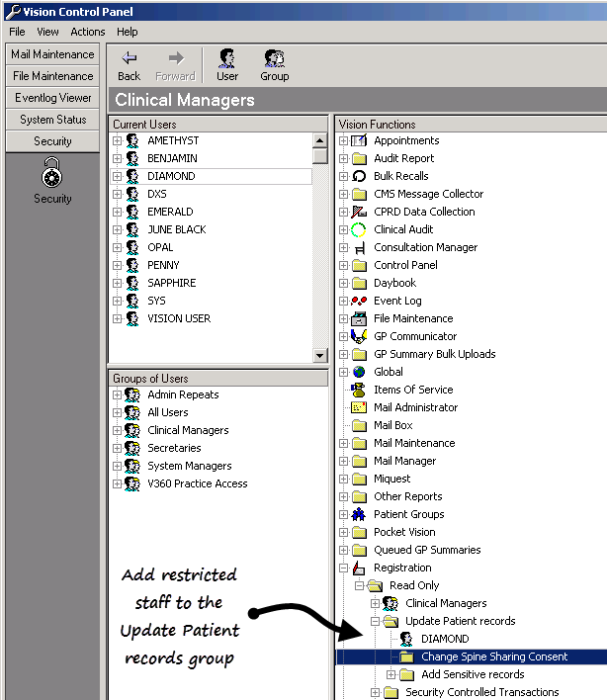The height and width of the screenshot is (700, 607).
Task: Click the Current Users scrollbar thumb
Action: (319, 156)
